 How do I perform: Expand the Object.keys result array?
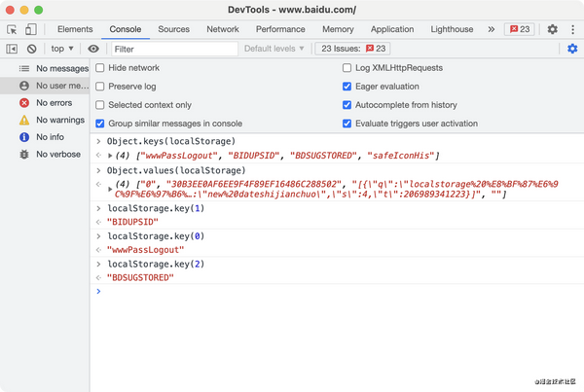coord(111,156)
